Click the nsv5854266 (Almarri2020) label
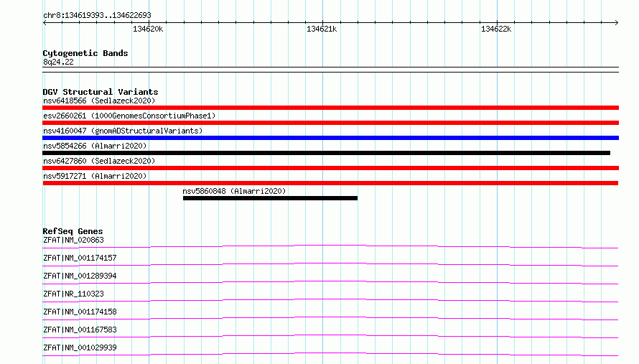This screenshot has height=364, width=639. 95,146
